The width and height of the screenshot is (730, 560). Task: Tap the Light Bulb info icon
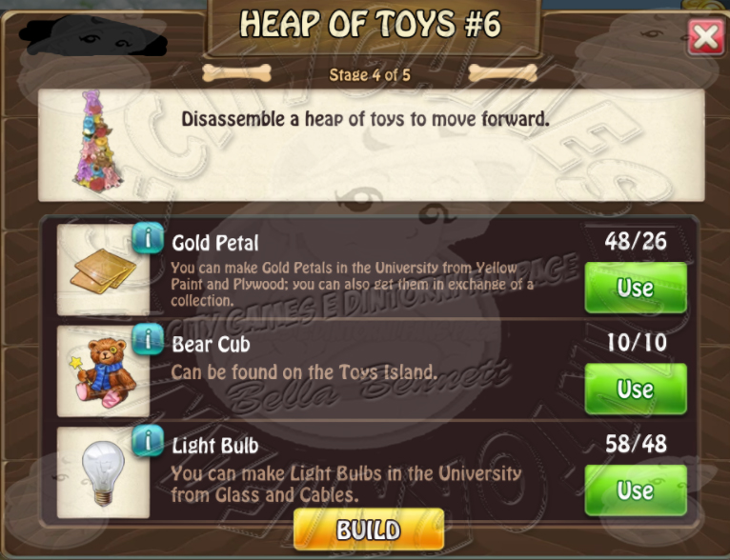pyautogui.click(x=148, y=440)
